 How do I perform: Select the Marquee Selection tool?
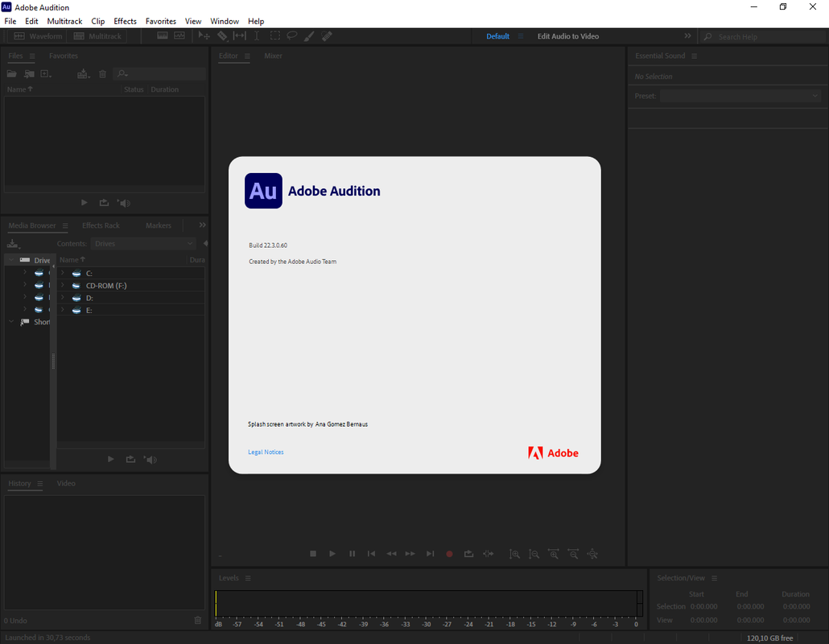pyautogui.click(x=275, y=36)
